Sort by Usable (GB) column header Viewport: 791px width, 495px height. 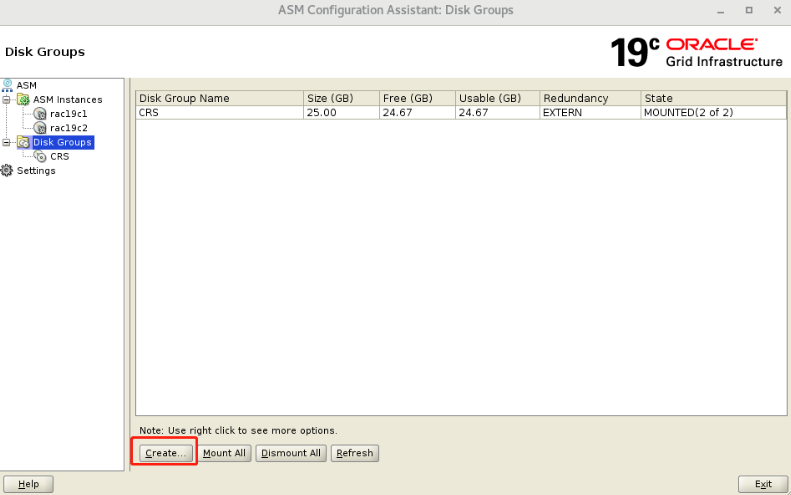click(497, 98)
